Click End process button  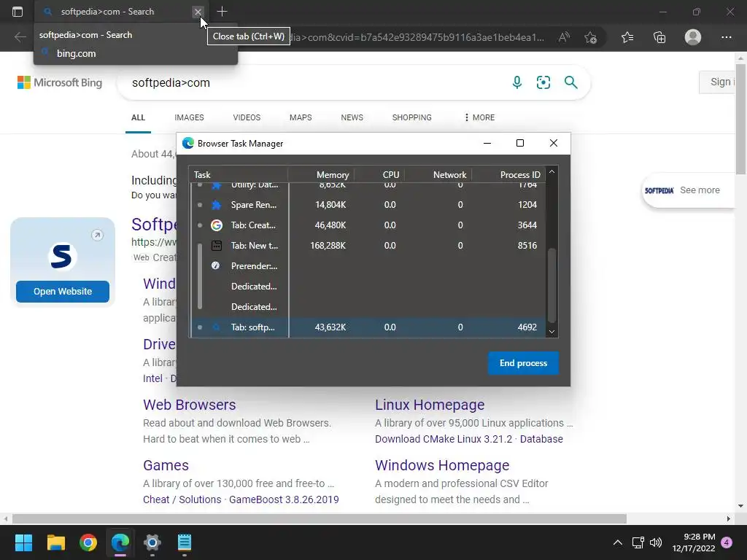(523, 363)
